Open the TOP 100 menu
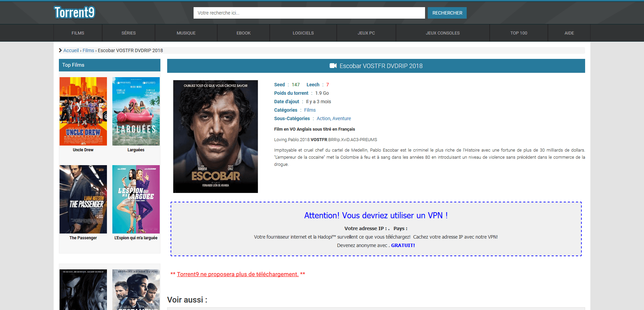This screenshot has width=644, height=310. click(x=519, y=33)
